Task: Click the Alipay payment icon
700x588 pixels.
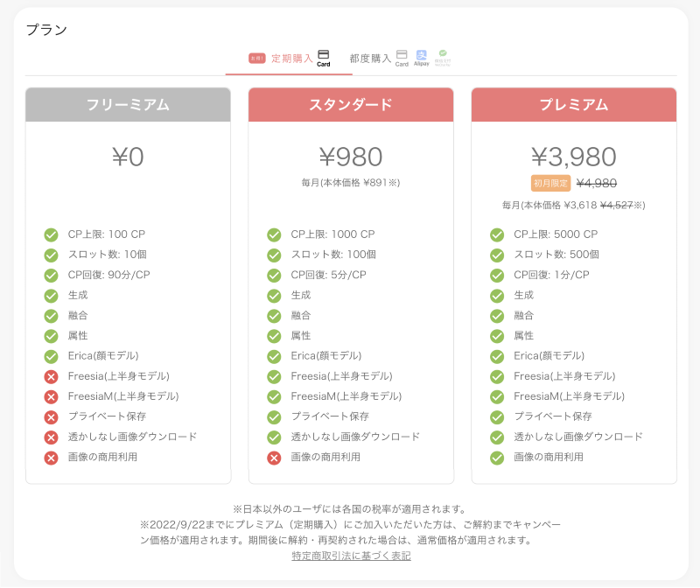Action: coord(422,58)
